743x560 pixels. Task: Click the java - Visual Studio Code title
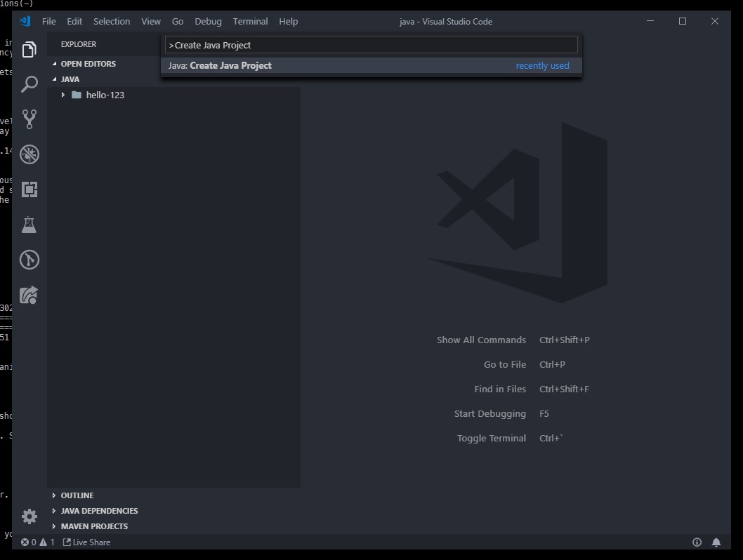coord(445,21)
